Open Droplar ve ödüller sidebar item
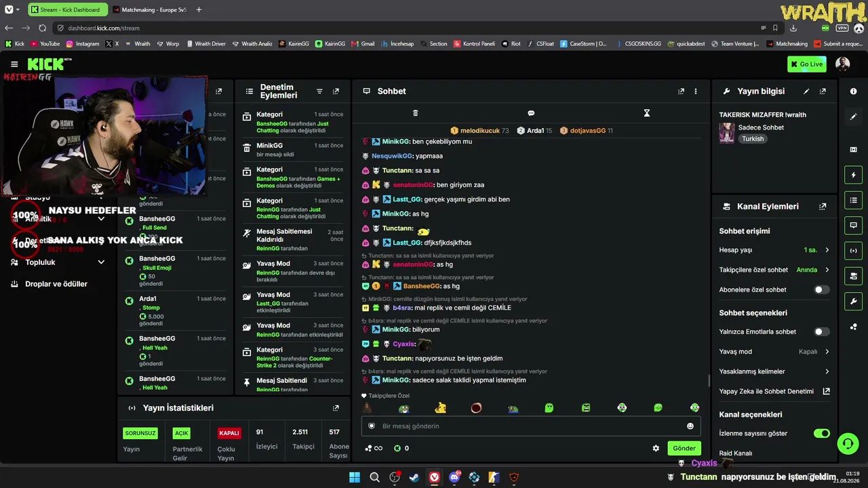This screenshot has height=488, width=868. [x=56, y=284]
